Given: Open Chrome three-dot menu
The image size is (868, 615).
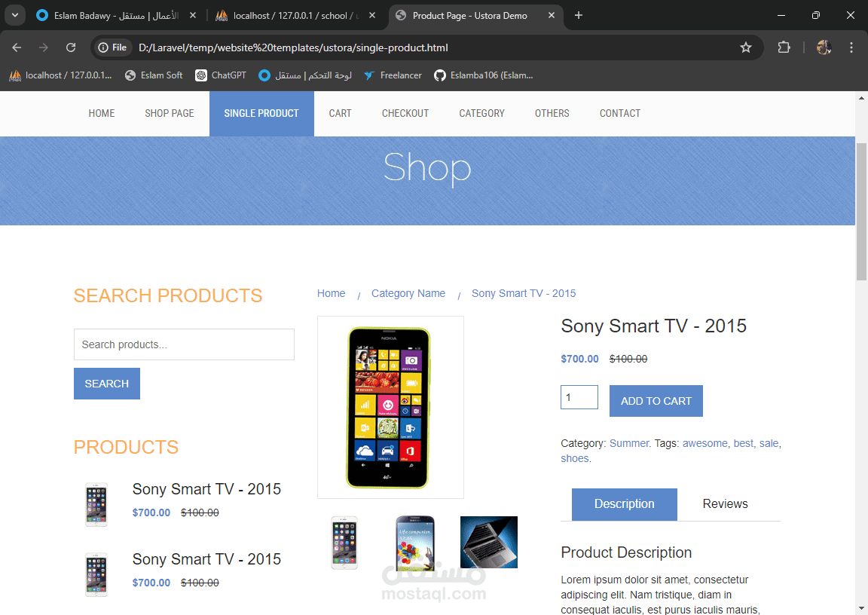Looking at the screenshot, I should coord(851,47).
